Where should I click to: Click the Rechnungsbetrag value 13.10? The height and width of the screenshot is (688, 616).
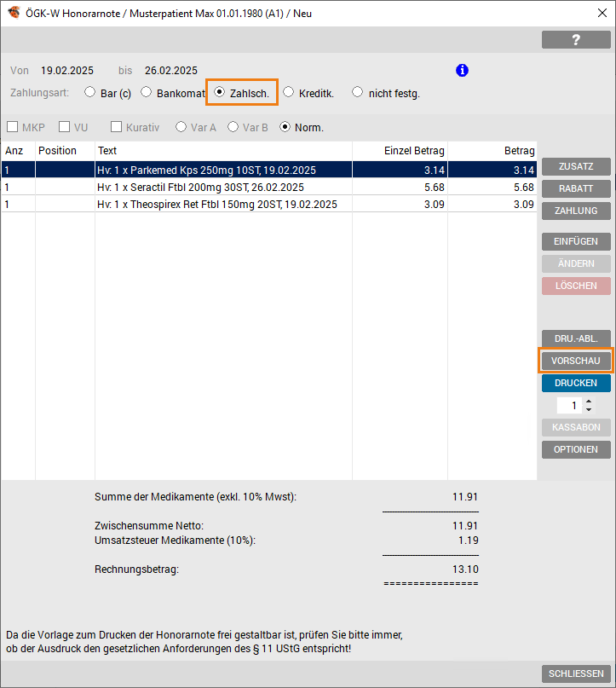click(x=465, y=569)
